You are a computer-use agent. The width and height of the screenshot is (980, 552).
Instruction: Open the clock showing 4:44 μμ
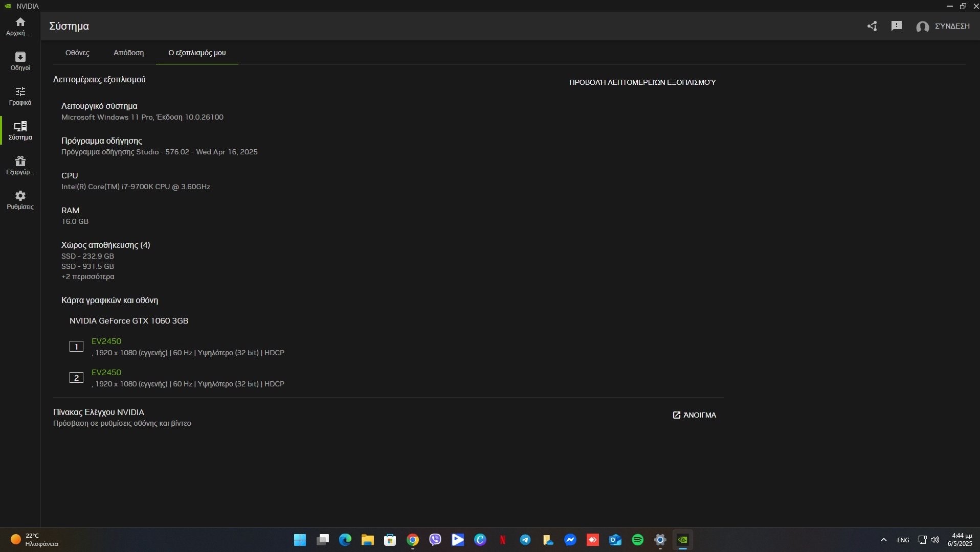click(x=960, y=540)
